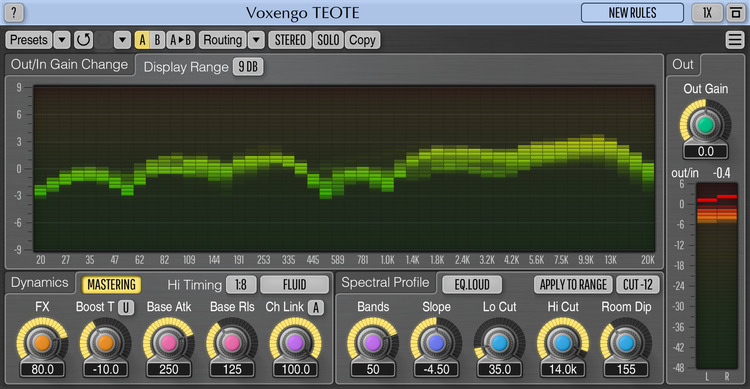The width and height of the screenshot is (750, 389).
Task: Open the MASTERING mode selector
Action: click(111, 285)
